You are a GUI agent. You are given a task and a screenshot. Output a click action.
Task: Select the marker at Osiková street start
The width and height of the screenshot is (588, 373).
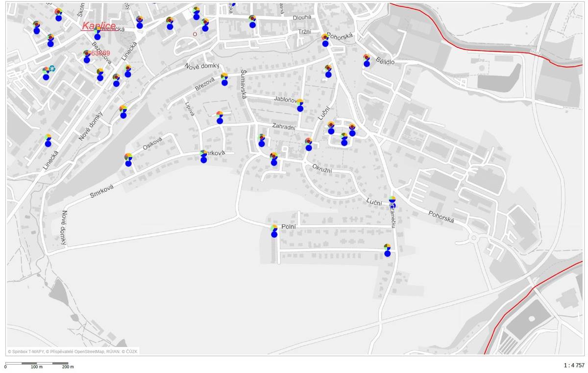pyautogui.click(x=128, y=160)
